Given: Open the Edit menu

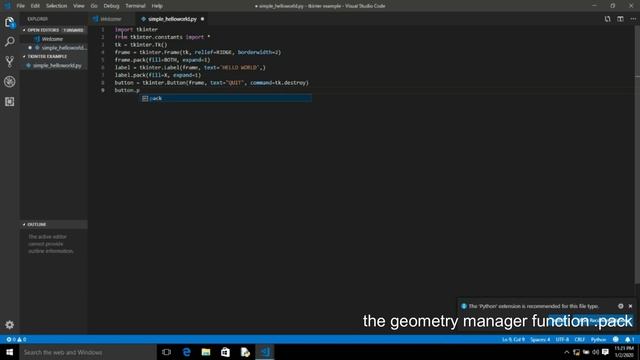Looking at the screenshot, I should click(x=35, y=6).
